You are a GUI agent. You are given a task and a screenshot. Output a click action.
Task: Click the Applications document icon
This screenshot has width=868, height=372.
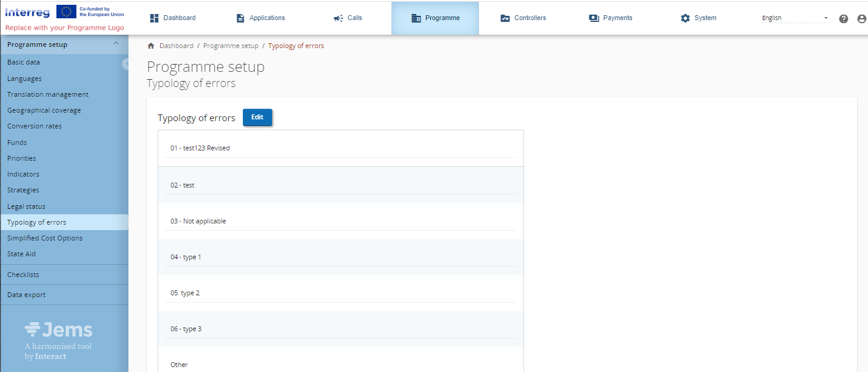click(x=240, y=18)
